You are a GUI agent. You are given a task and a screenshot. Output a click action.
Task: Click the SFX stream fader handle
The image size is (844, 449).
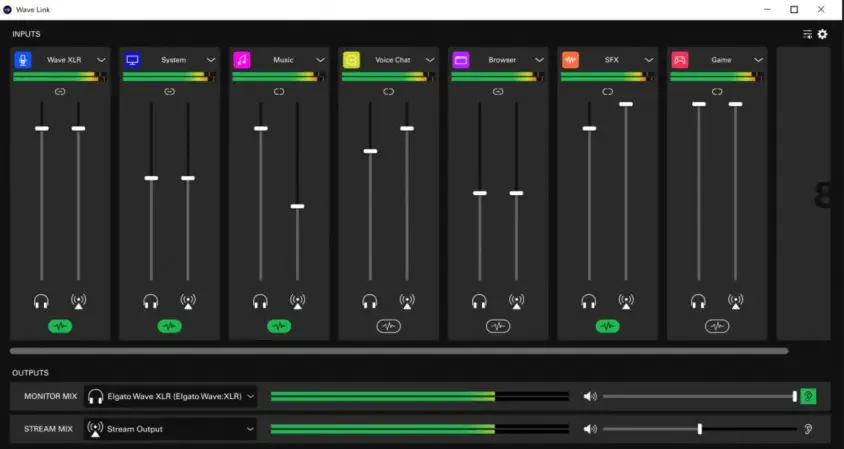626,104
